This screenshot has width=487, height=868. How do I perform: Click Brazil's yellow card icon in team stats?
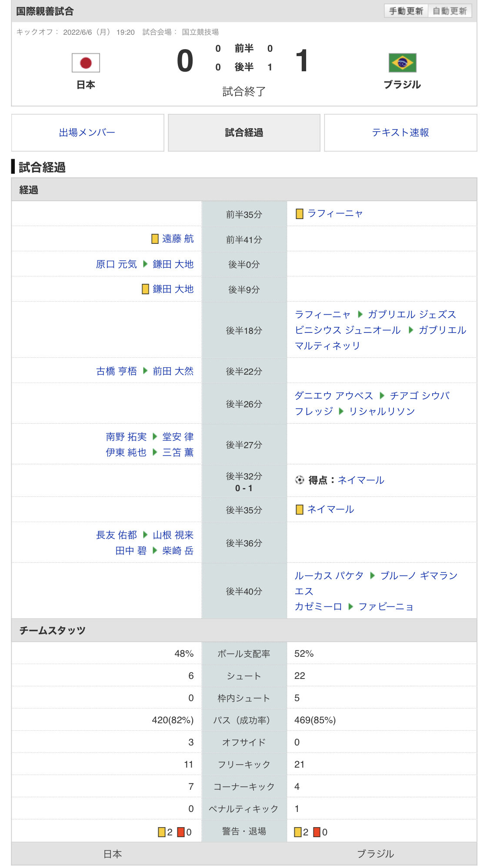tap(298, 832)
